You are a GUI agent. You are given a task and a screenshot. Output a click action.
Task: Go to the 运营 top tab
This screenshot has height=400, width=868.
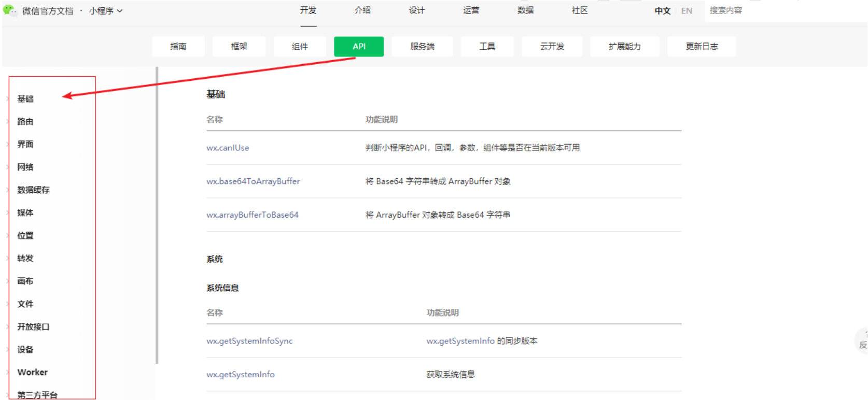pos(471,10)
